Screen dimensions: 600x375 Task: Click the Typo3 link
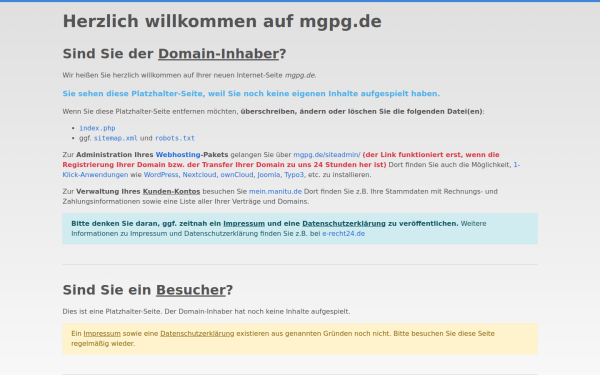[294, 174]
